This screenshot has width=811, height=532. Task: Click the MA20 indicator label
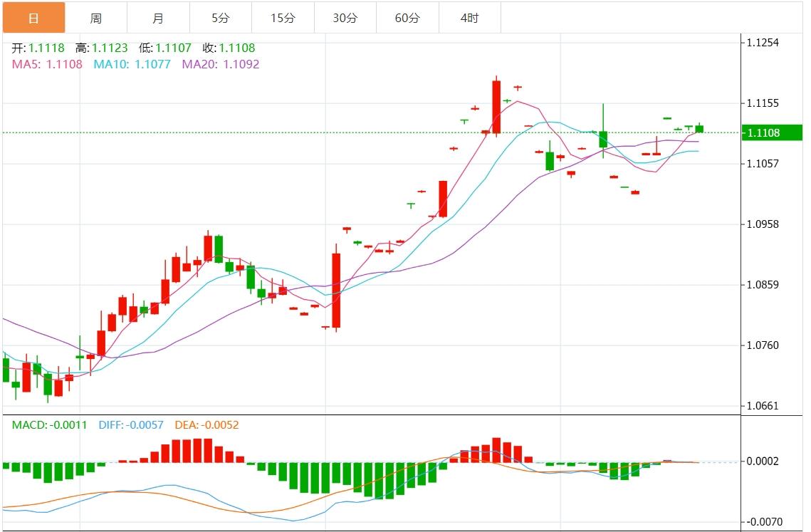221,64
